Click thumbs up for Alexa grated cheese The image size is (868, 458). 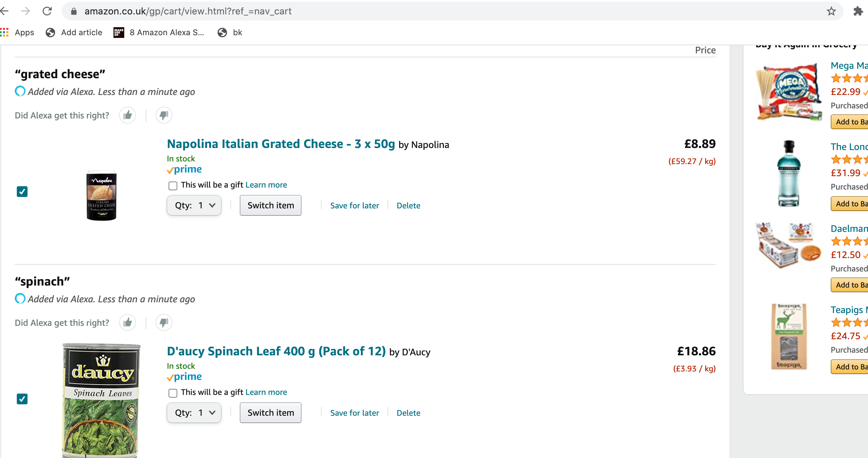click(x=128, y=115)
